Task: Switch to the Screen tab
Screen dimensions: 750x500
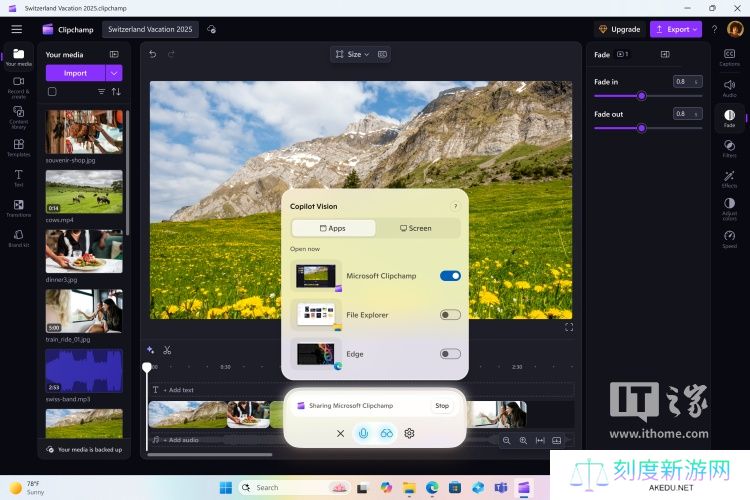Action: [x=416, y=228]
